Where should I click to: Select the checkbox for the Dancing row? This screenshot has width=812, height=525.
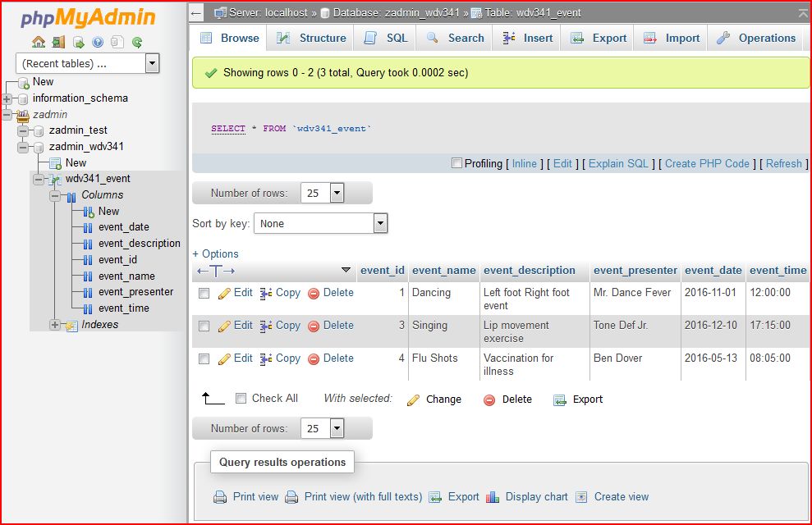point(204,293)
